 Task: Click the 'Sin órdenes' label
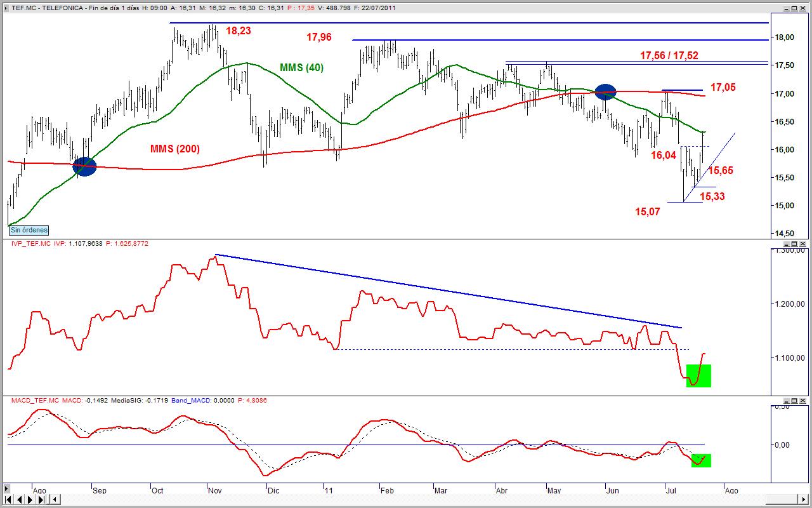pyautogui.click(x=29, y=230)
